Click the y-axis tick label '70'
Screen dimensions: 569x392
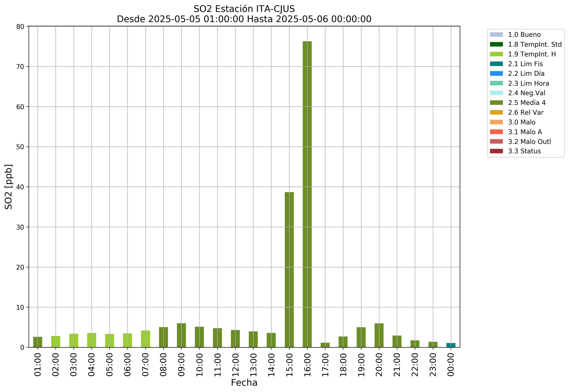pyautogui.click(x=20, y=67)
